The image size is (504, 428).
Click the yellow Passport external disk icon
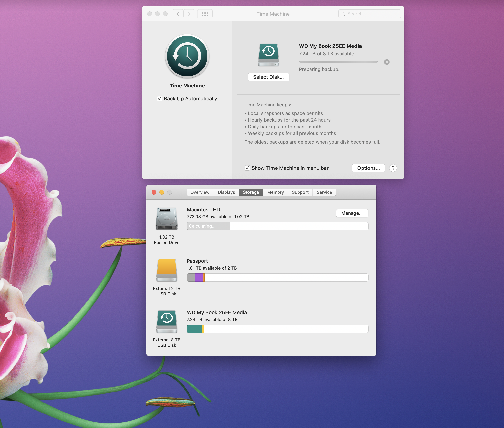click(x=167, y=270)
